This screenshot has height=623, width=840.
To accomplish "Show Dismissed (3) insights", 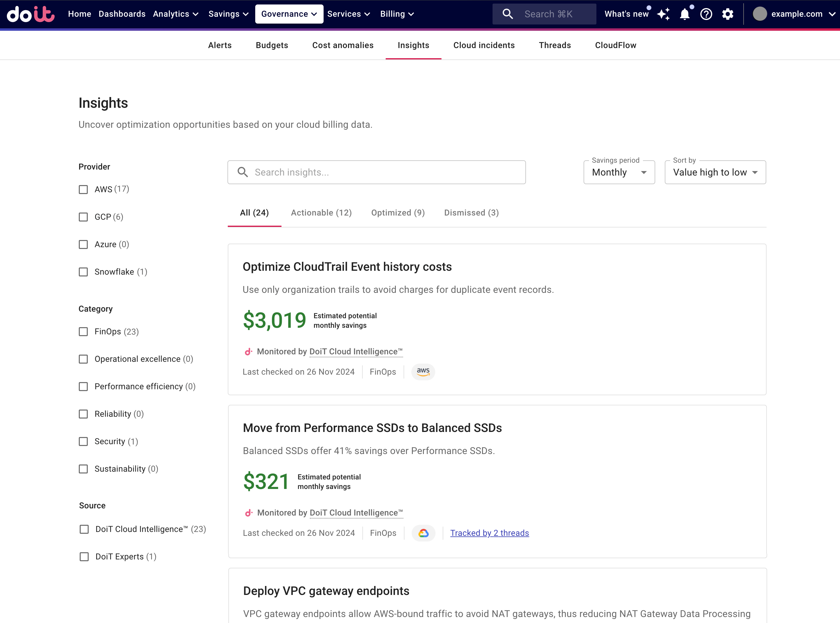I will point(471,213).
